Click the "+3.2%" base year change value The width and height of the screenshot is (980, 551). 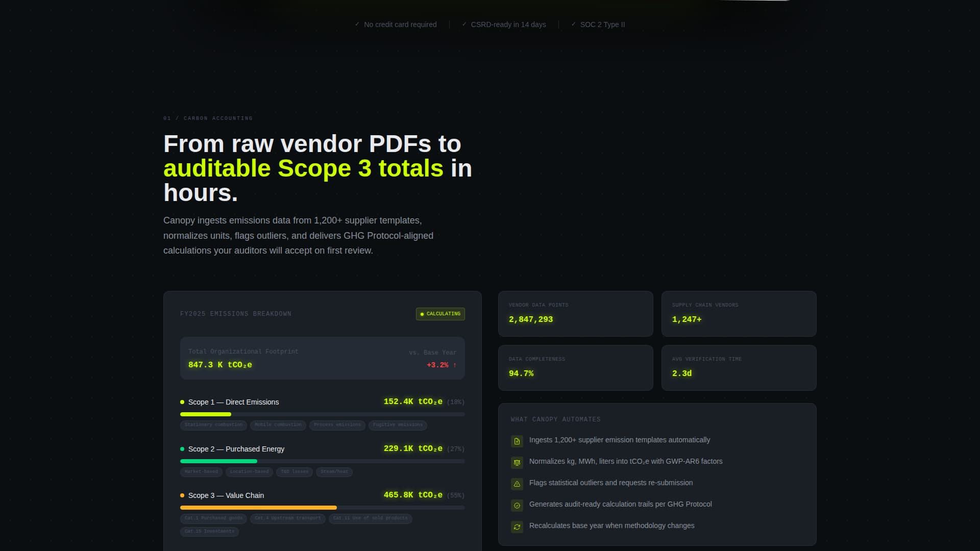(442, 365)
